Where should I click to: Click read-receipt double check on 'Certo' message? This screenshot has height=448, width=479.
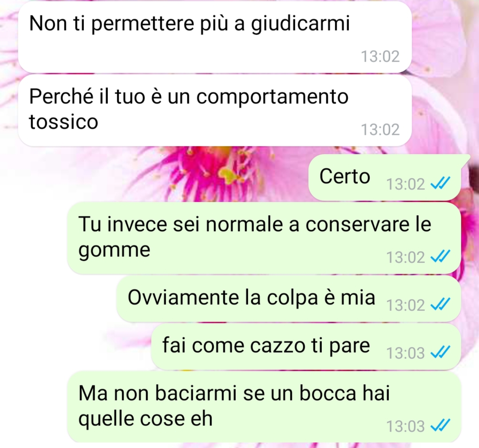click(x=440, y=184)
